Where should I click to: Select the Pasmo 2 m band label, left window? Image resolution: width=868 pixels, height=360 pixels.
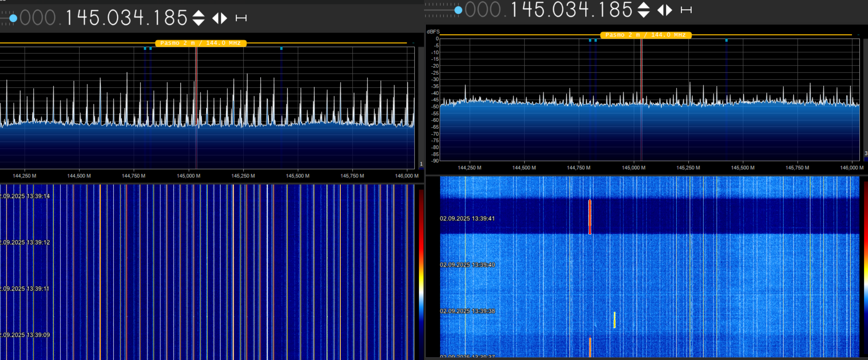[201, 43]
